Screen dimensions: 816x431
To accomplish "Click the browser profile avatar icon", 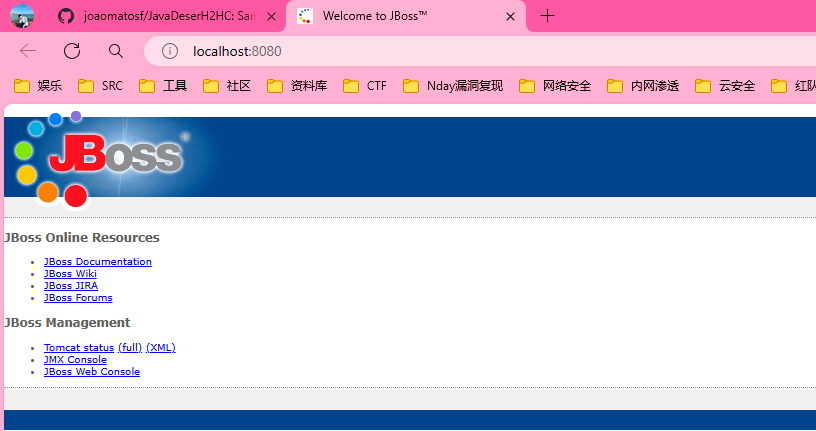I will tap(22, 16).
